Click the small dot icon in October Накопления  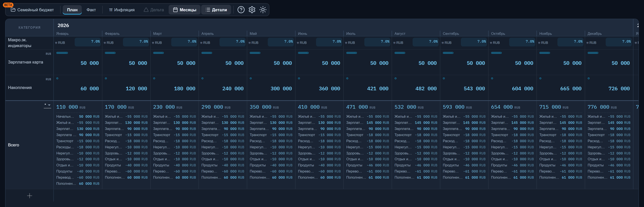[x=492, y=79]
